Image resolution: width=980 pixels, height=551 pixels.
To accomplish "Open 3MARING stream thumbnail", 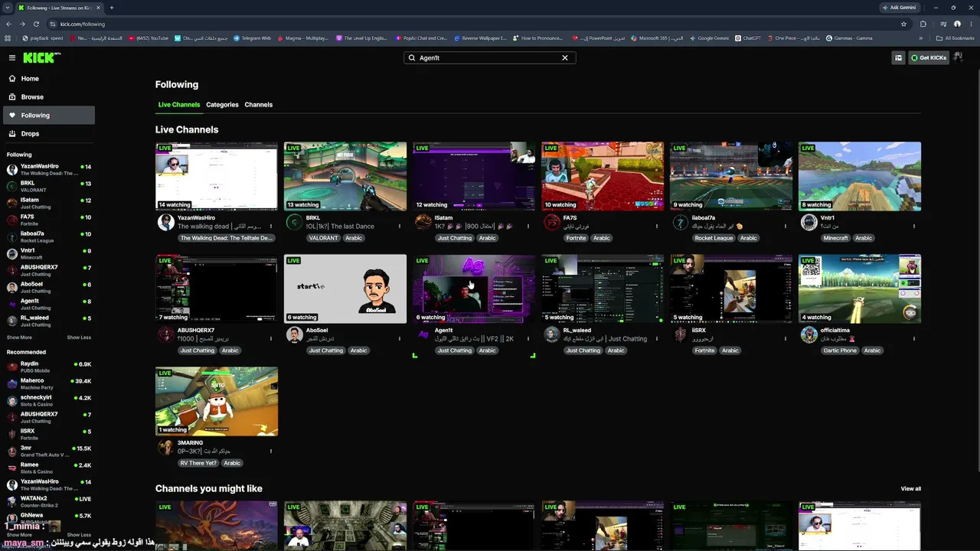I will click(x=217, y=401).
